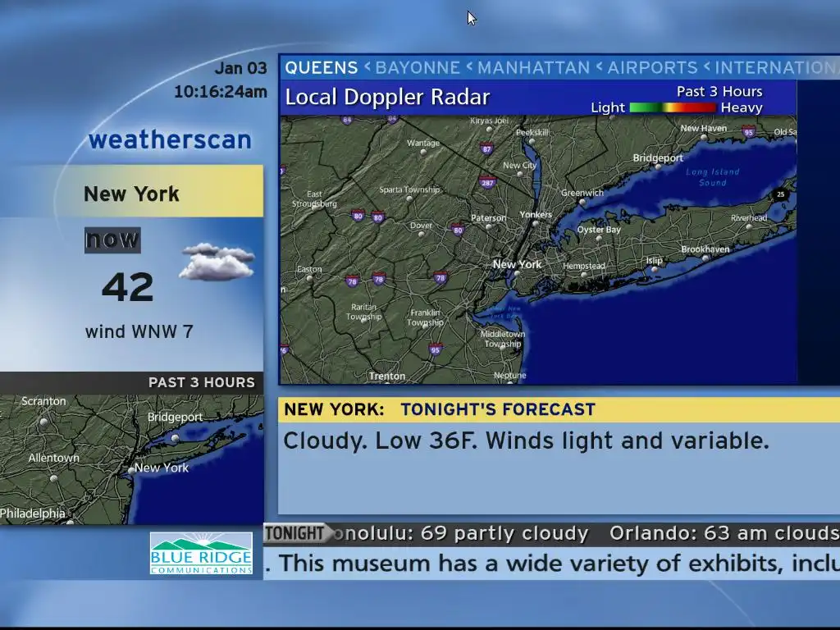This screenshot has height=630, width=840.
Task: Click 'East Stroudsburg' on the Doppler map
Action: pos(314,199)
